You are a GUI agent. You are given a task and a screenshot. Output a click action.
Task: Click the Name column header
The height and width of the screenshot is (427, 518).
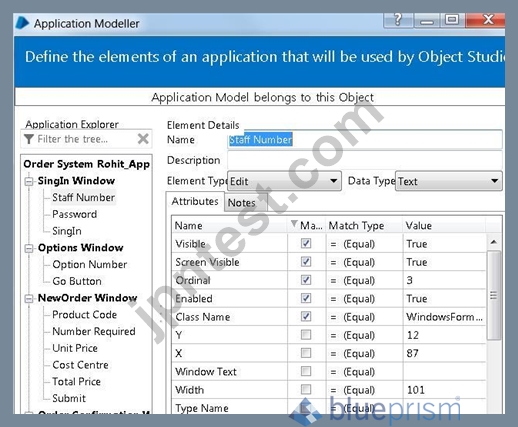click(x=229, y=225)
